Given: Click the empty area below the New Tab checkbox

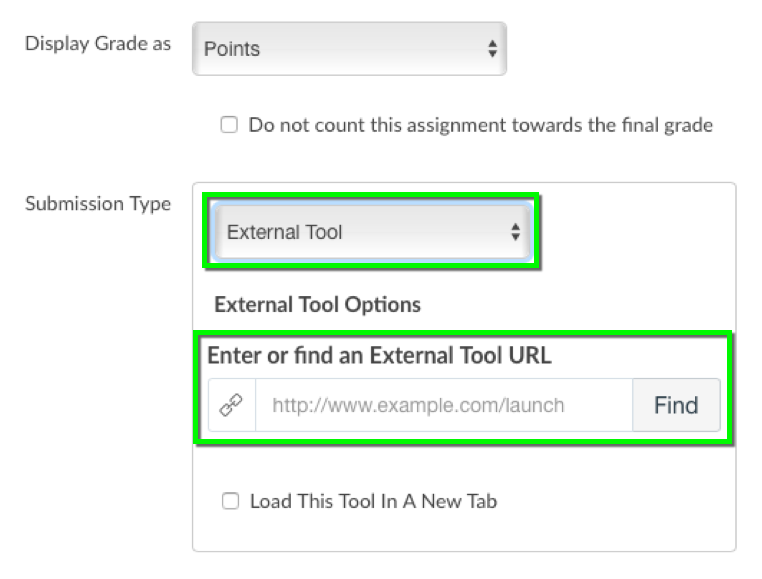Looking at the screenshot, I should click(464, 531).
